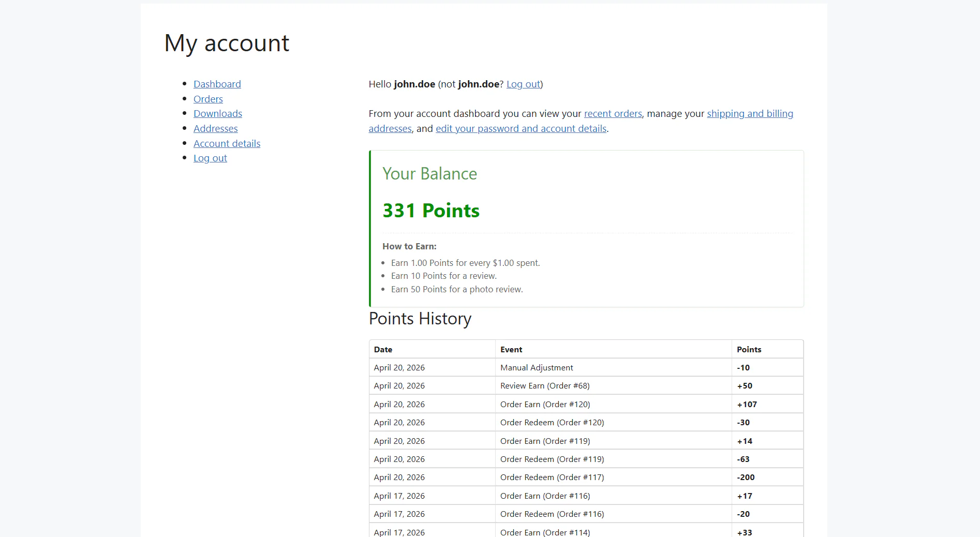
Task: Click the date in Manual Adjustment row
Action: pyautogui.click(x=399, y=367)
